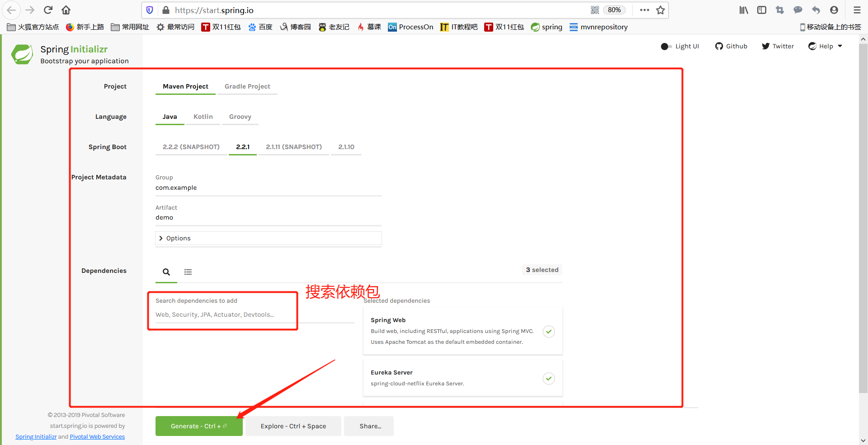Viewport: 868px width, 445px height.
Task: Deselect the Spring Web dependency checkmark
Action: [549, 332]
